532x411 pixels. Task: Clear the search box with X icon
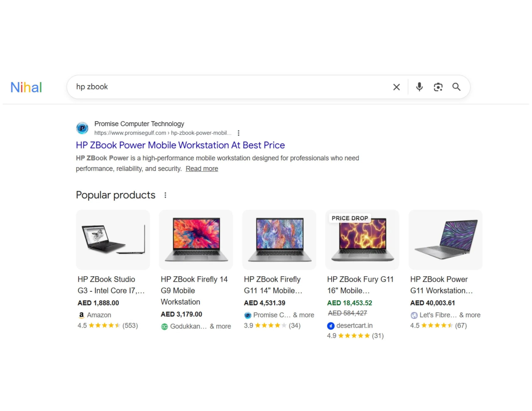[396, 87]
